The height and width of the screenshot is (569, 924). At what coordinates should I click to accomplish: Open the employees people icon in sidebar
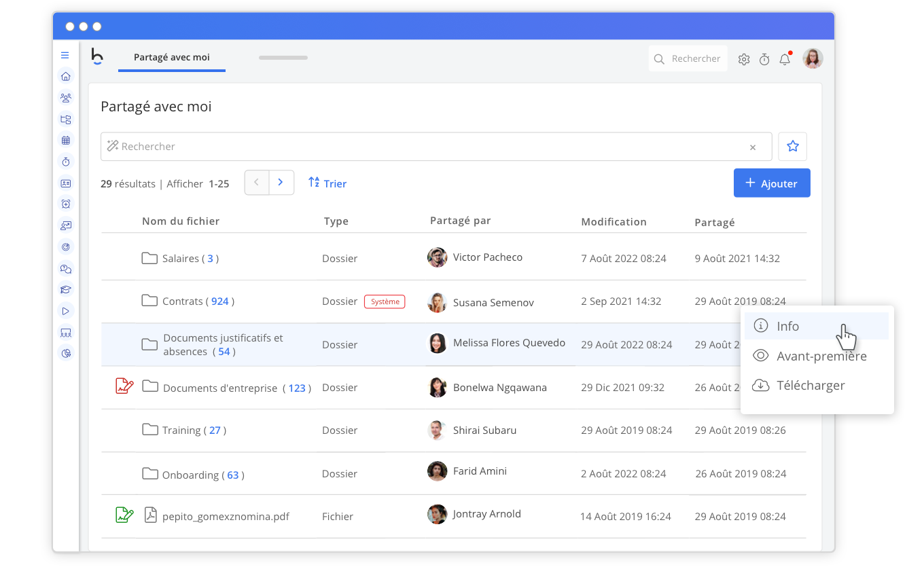(x=66, y=98)
